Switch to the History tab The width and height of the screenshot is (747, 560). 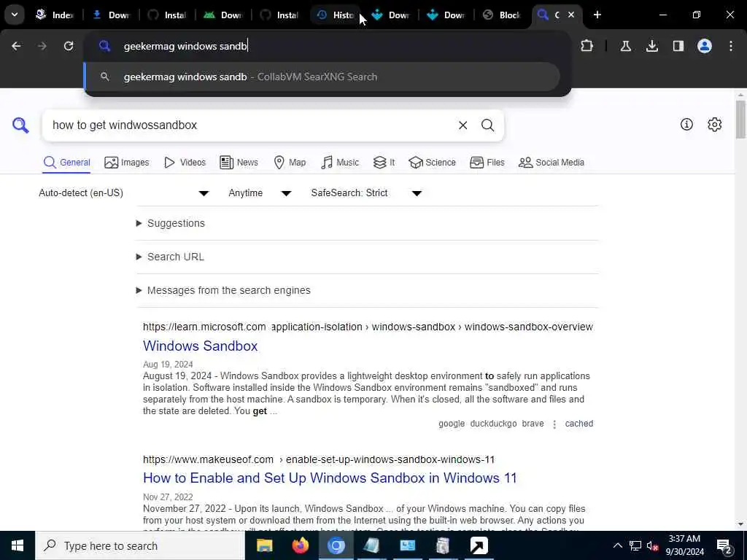coord(336,15)
